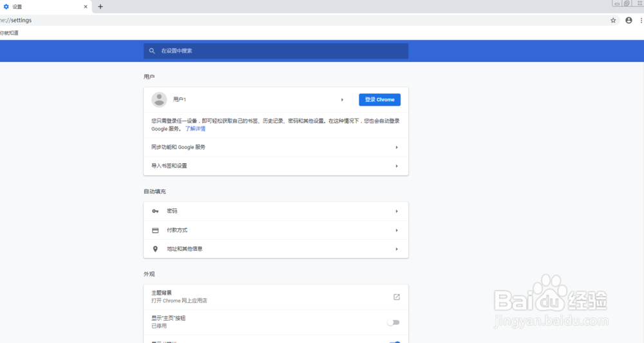
Task: Open Chrome web store via 主题背景 external icon
Action: (397, 297)
